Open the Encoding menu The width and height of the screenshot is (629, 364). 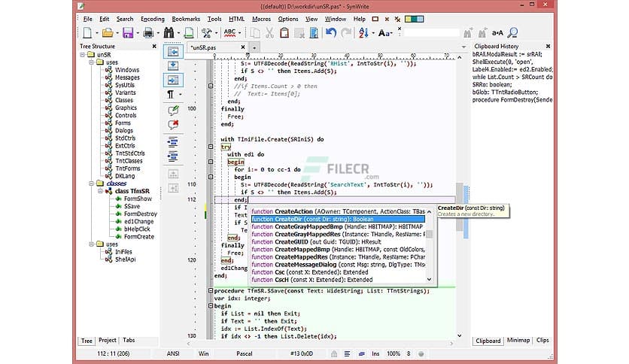tap(153, 19)
